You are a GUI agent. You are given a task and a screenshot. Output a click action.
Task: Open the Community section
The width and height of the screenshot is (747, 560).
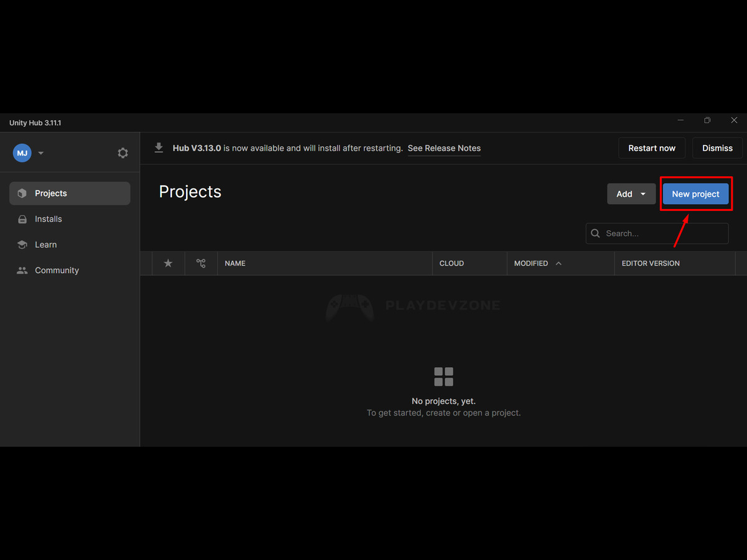(70, 270)
